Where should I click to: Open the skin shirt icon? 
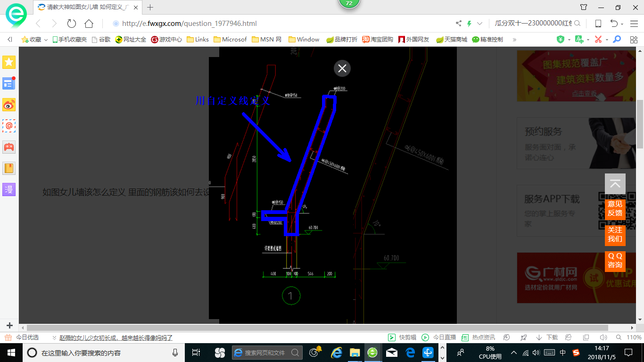(x=584, y=7)
